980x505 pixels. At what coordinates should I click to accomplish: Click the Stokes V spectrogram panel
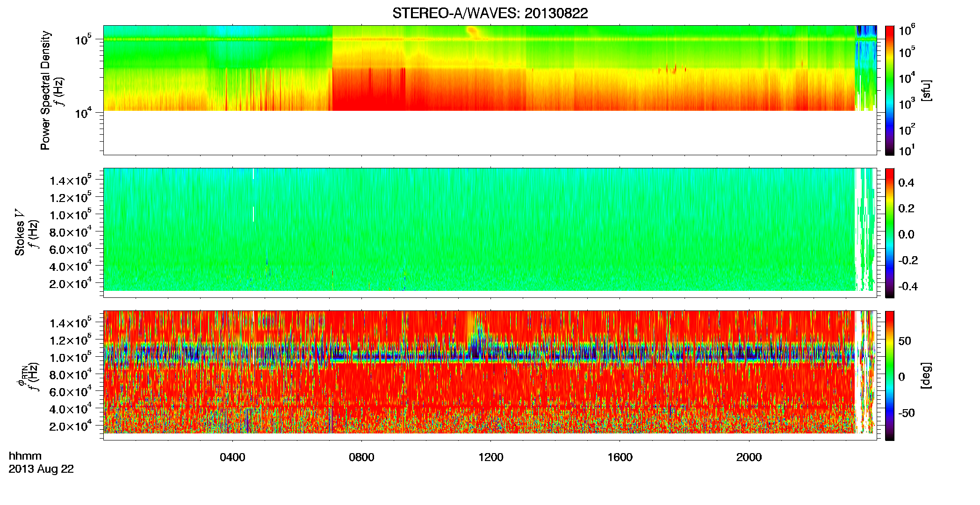point(490,232)
